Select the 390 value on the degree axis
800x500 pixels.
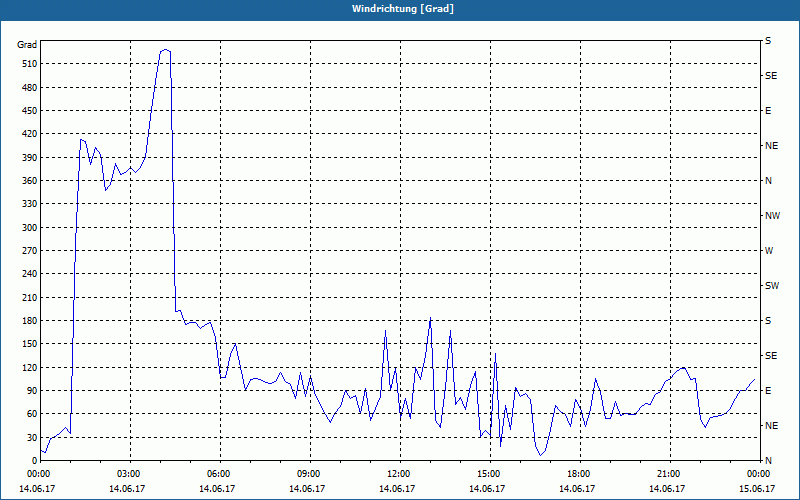[29, 158]
